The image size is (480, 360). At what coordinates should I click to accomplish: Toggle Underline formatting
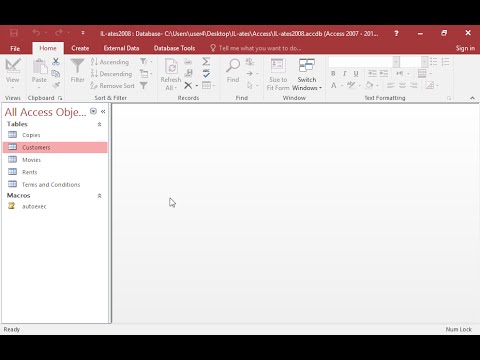[356, 74]
